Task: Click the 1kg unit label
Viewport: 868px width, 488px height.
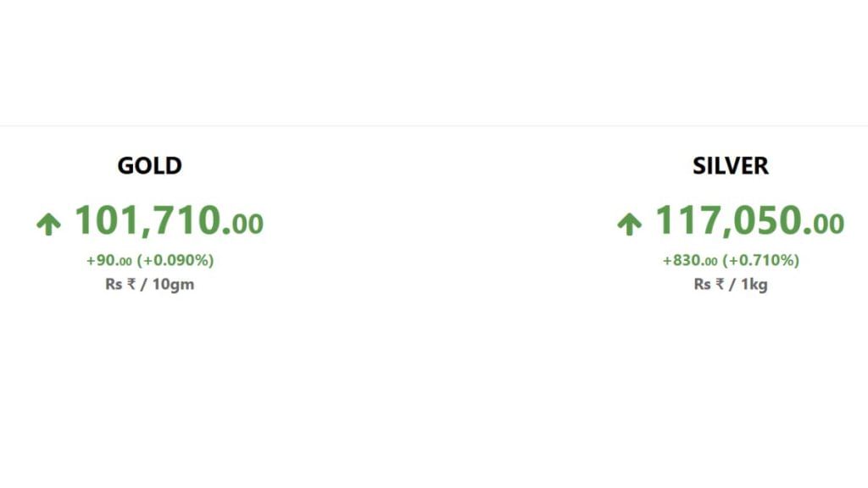Action: 754,285
